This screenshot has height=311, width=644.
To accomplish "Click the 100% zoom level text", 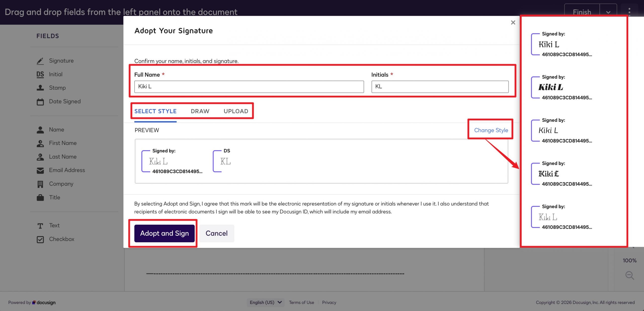I will click(630, 261).
